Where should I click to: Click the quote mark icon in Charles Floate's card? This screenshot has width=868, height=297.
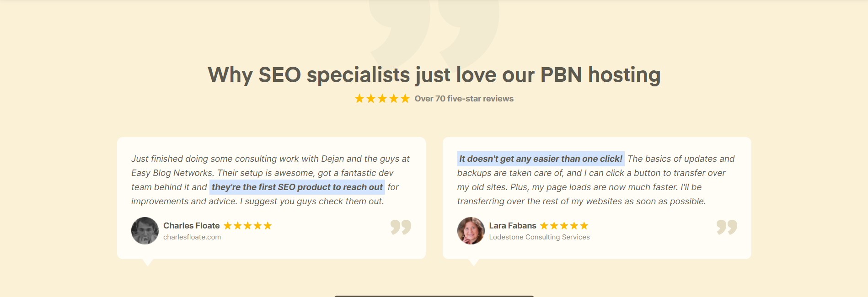(x=401, y=227)
